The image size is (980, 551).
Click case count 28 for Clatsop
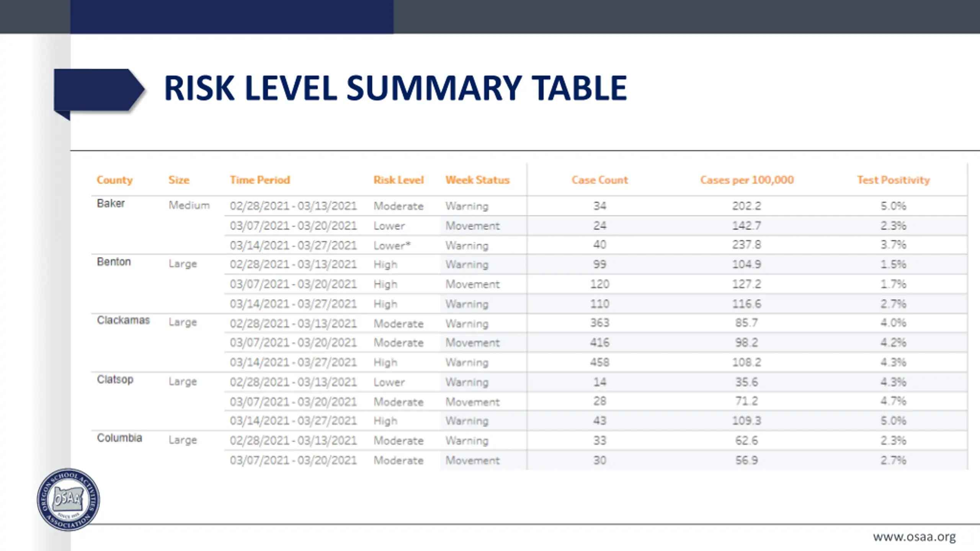[600, 401]
